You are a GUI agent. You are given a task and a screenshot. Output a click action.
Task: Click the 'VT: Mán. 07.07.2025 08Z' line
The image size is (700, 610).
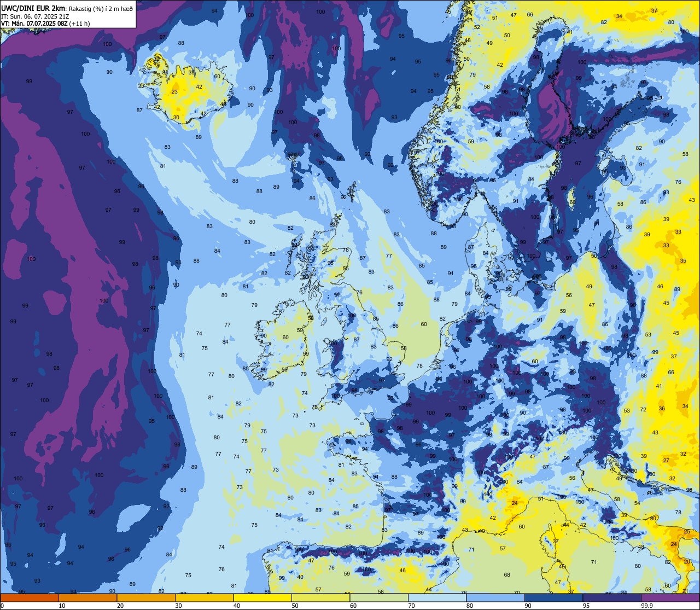click(x=34, y=24)
